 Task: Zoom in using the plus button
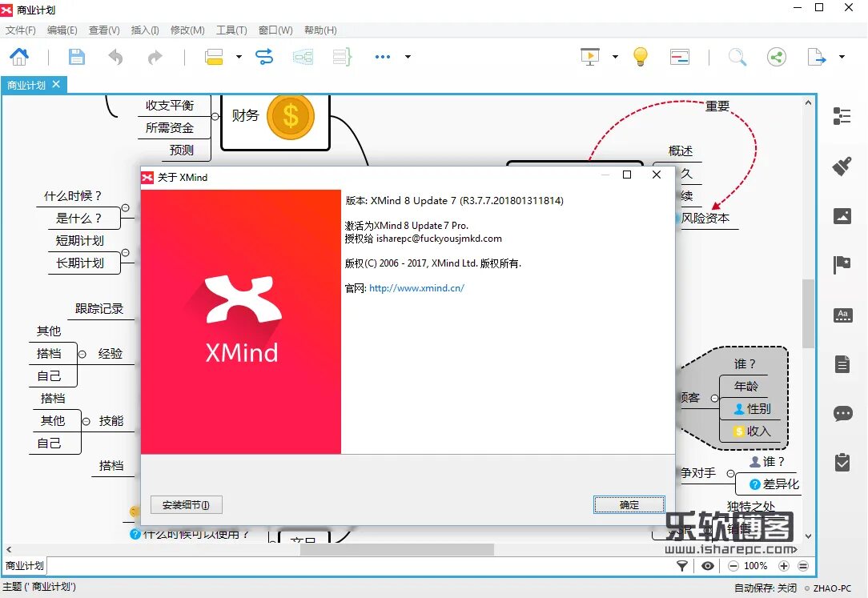click(784, 565)
